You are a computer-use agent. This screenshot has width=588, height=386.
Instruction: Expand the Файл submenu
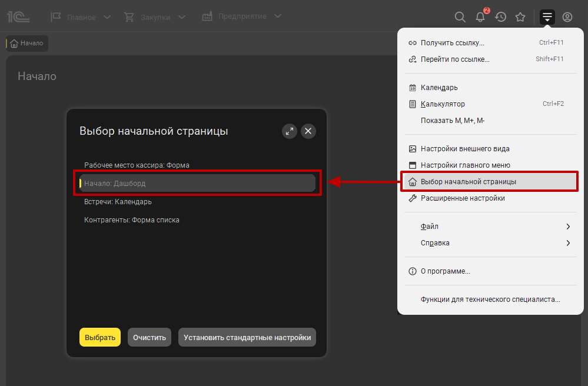tap(490, 227)
